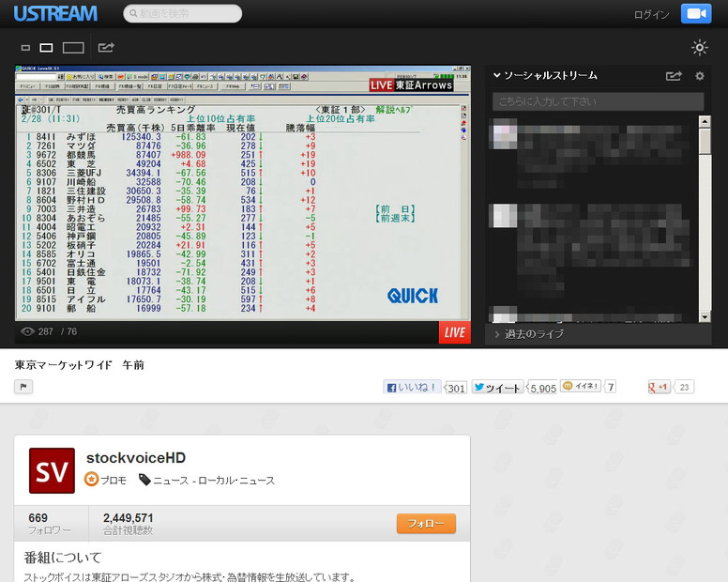728x582 pixels.
Task: Click the 番組について heading
Action: pyautogui.click(x=63, y=557)
